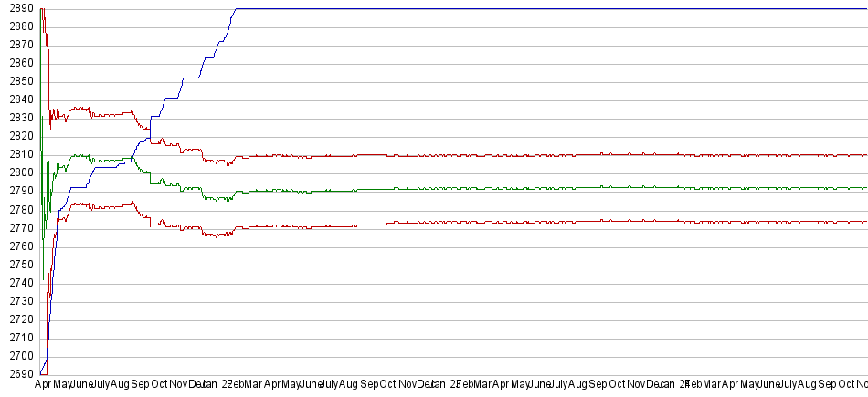868x397 pixels.
Task: Click the 2850 value on vertical axis
Action: (x=16, y=81)
